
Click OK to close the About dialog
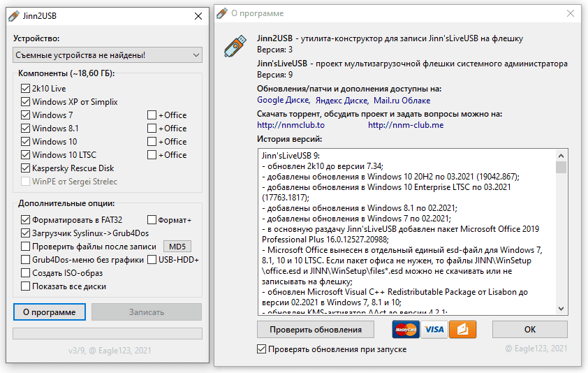(x=529, y=329)
